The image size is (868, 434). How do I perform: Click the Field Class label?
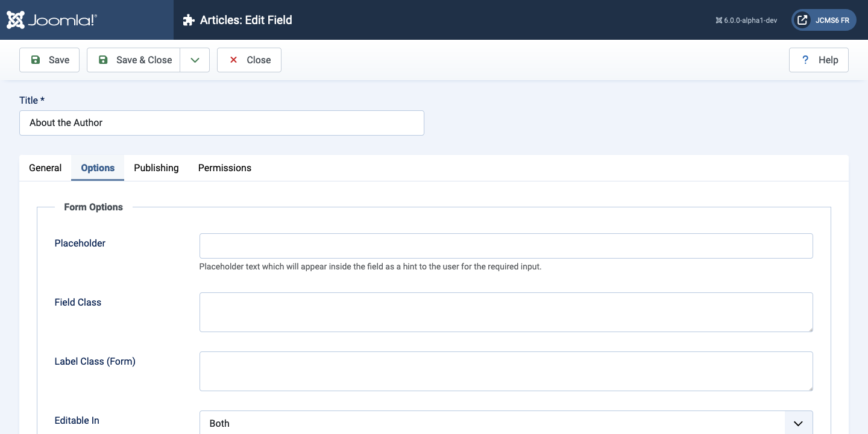[78, 302]
